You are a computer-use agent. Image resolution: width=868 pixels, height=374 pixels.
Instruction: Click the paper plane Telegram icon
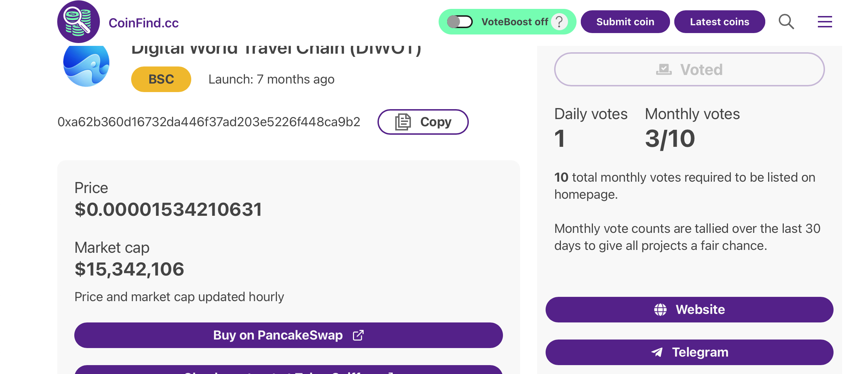click(x=657, y=352)
